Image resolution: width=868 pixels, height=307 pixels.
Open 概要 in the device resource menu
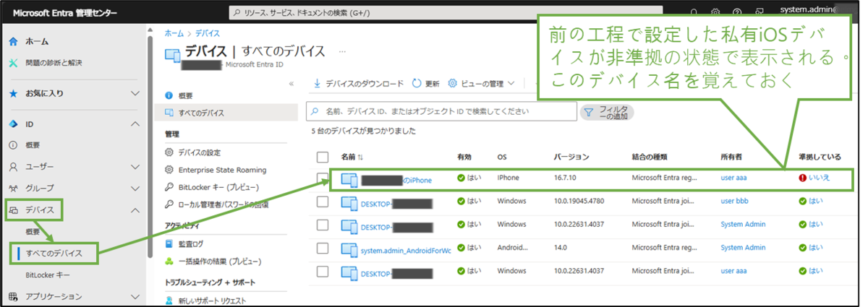tap(186, 95)
